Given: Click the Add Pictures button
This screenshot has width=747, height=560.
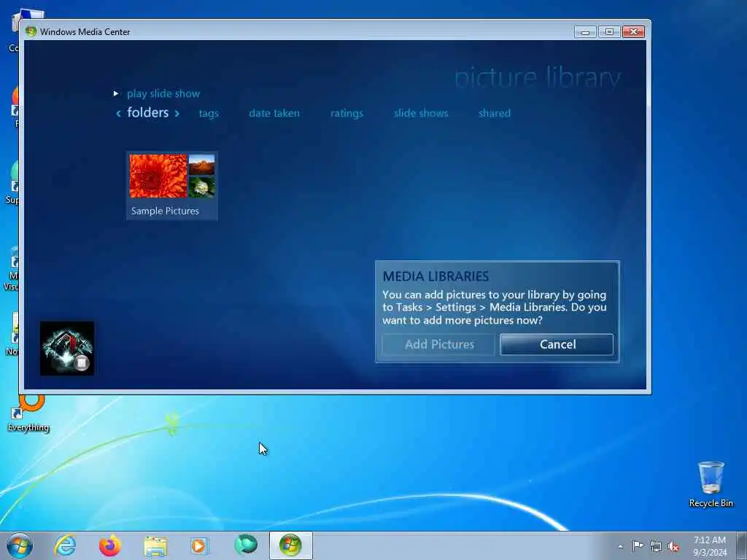Looking at the screenshot, I should 438,344.
